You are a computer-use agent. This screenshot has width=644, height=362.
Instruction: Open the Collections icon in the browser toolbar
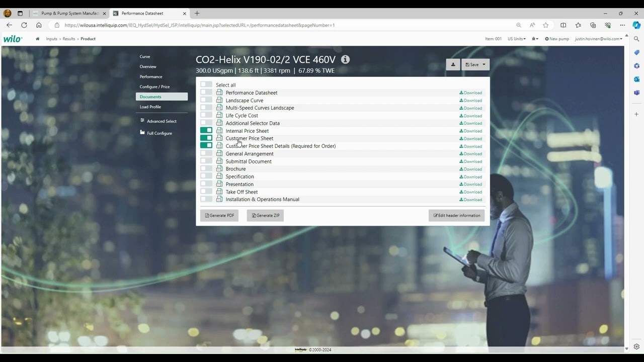tap(593, 25)
